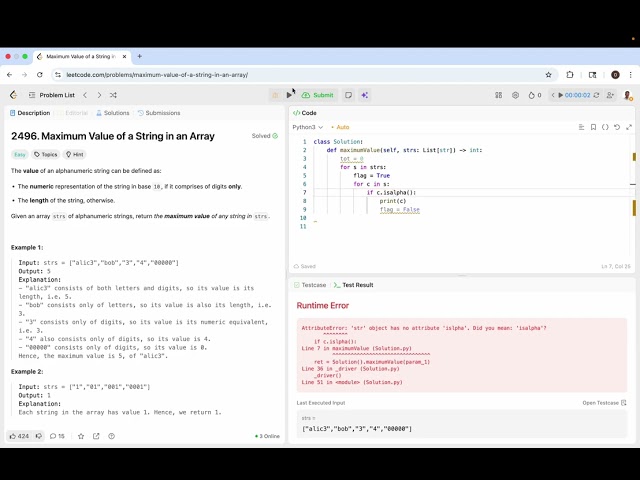Pick a random problem with shuffle icon
The height and width of the screenshot is (480, 640).
(x=112, y=95)
